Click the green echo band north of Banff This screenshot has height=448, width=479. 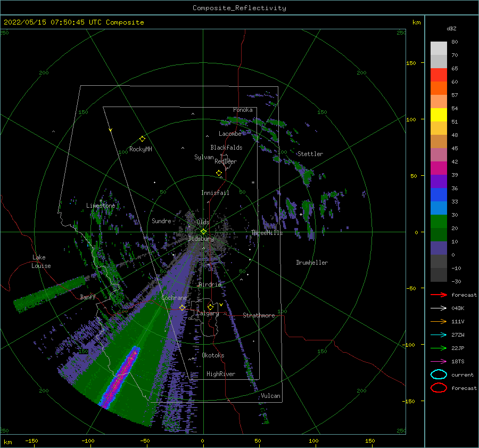[x=51, y=294]
